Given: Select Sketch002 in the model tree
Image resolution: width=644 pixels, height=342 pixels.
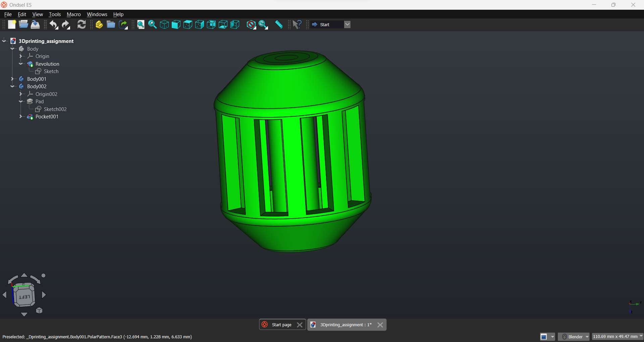Looking at the screenshot, I should [x=55, y=109].
